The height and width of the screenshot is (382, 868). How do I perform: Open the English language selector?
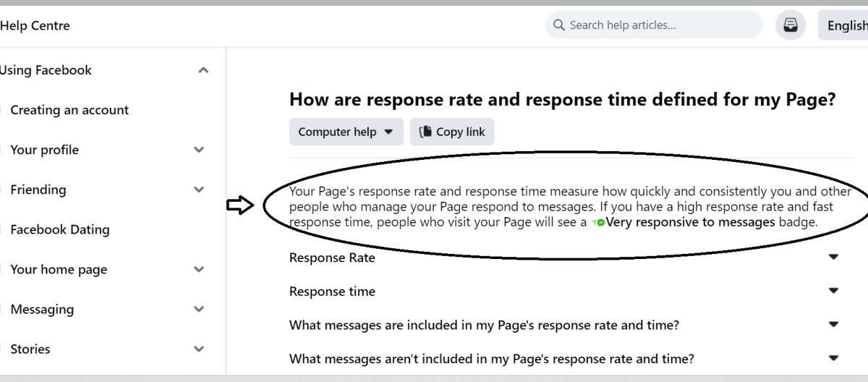pos(843,25)
